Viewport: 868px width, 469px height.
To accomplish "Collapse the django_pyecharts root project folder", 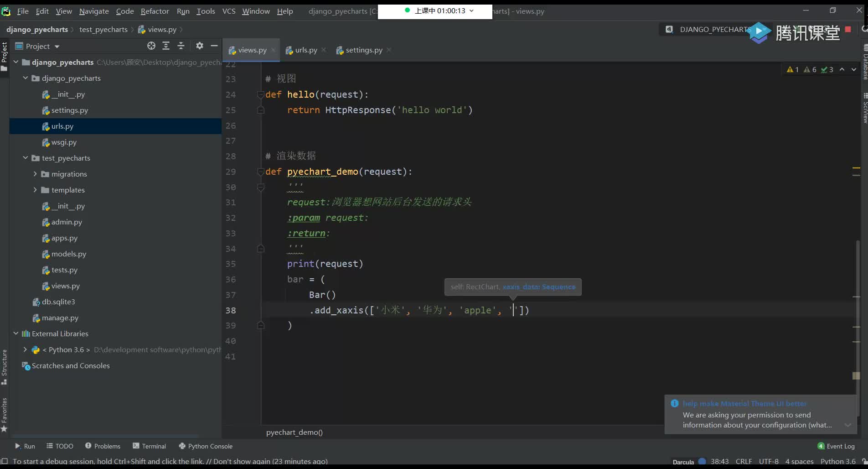I will coord(16,62).
